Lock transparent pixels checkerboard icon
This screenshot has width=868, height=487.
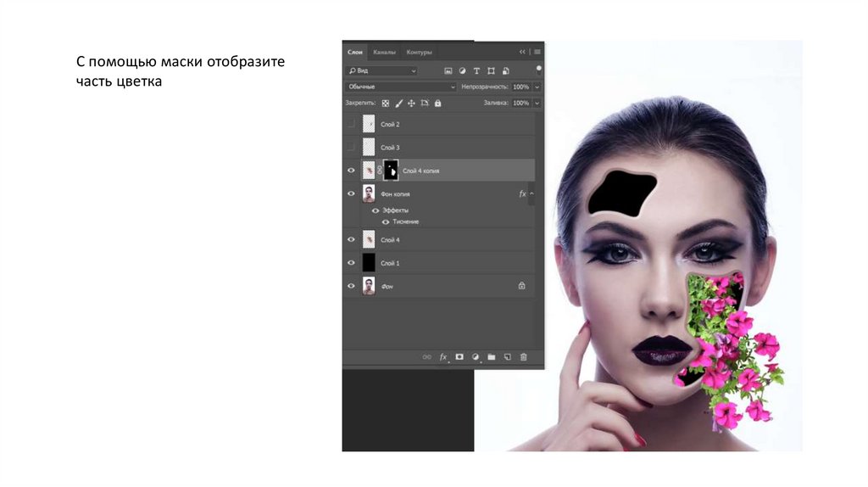[x=386, y=104]
